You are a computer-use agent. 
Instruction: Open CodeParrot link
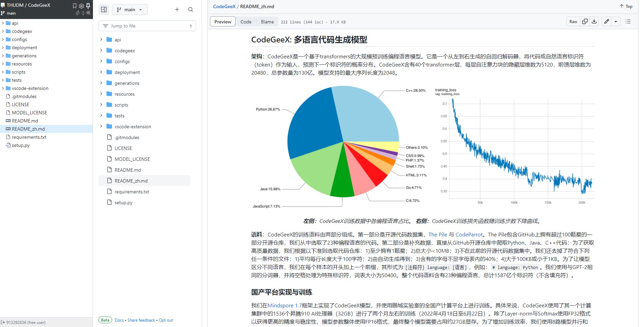point(469,234)
